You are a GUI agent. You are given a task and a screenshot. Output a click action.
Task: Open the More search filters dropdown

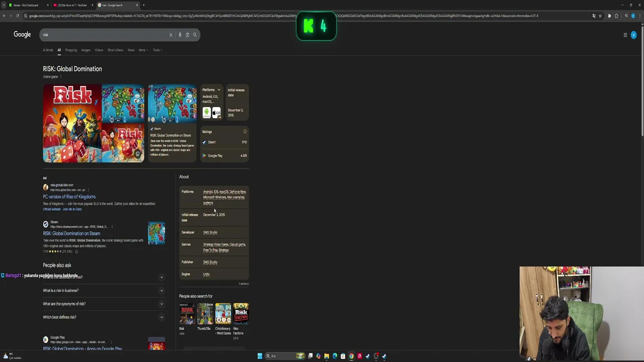(x=143, y=50)
